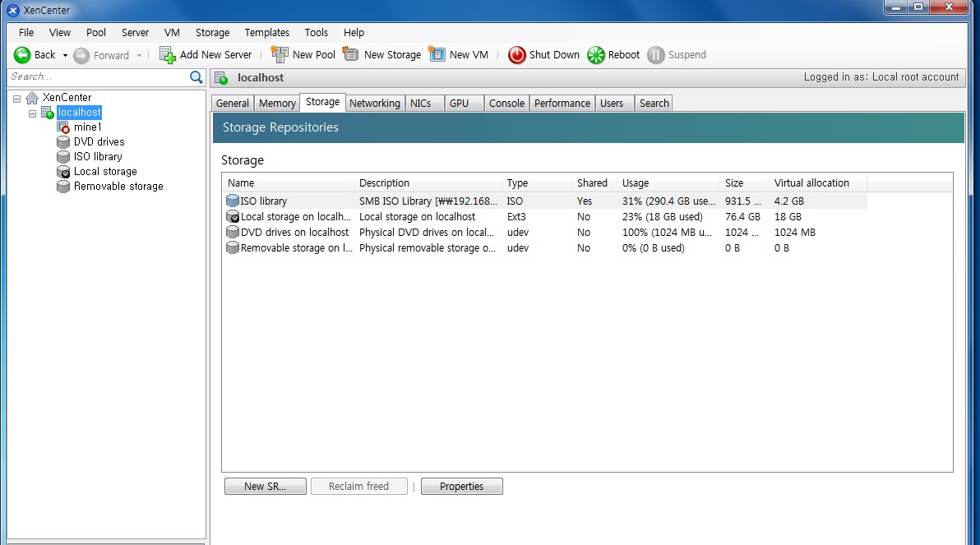This screenshot has width=980, height=545.
Task: Click the New Pool icon
Action: point(280,54)
